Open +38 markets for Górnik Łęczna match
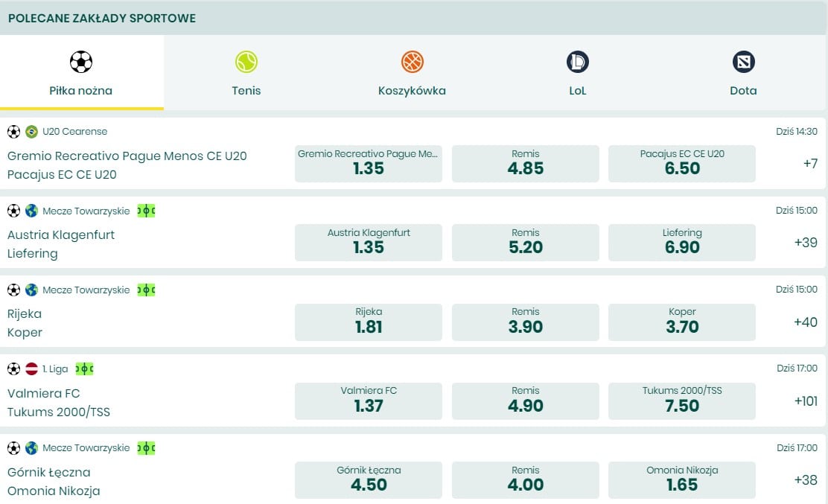The height and width of the screenshot is (504, 828). [806, 480]
